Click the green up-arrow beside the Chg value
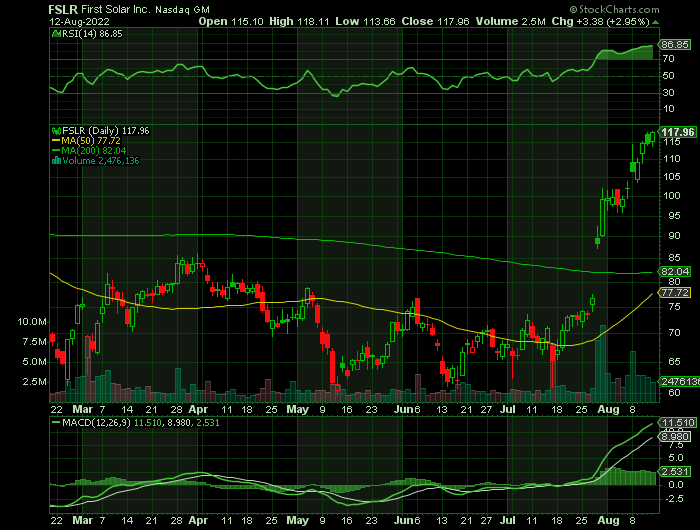 (655, 22)
